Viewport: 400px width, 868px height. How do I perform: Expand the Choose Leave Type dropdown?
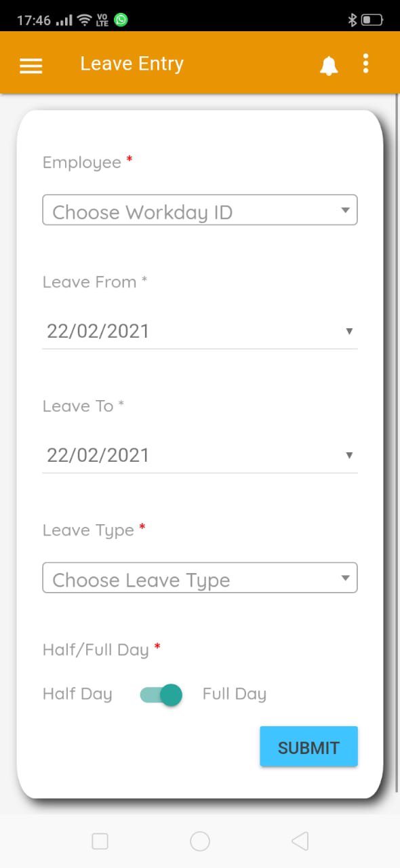click(x=200, y=578)
